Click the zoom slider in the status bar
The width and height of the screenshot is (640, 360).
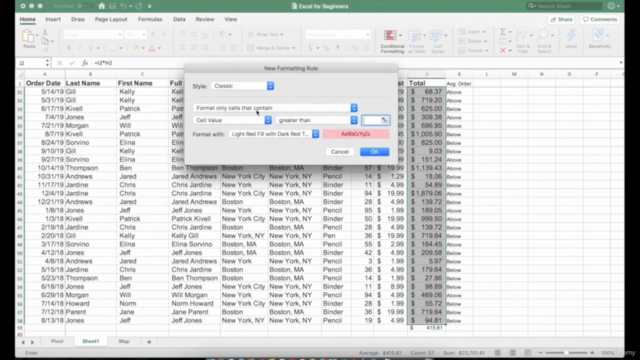566,353
